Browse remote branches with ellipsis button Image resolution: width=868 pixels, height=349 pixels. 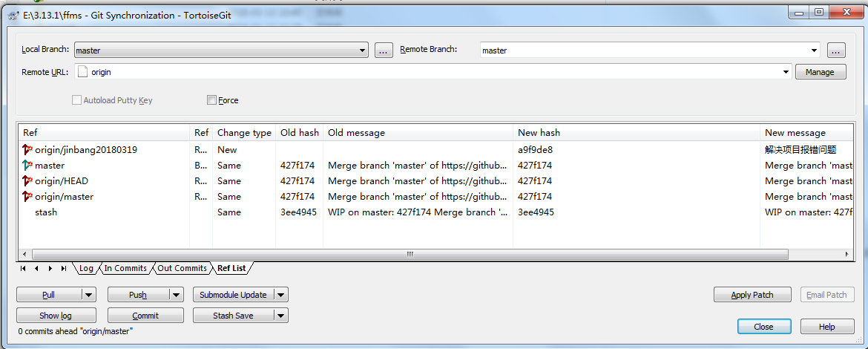(836, 50)
